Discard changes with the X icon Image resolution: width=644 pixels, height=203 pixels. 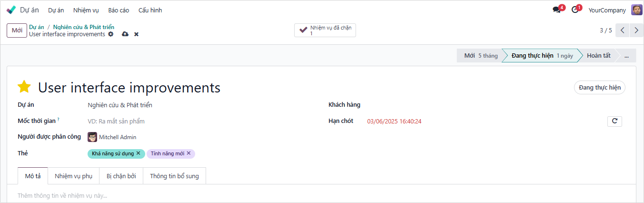[136, 34]
